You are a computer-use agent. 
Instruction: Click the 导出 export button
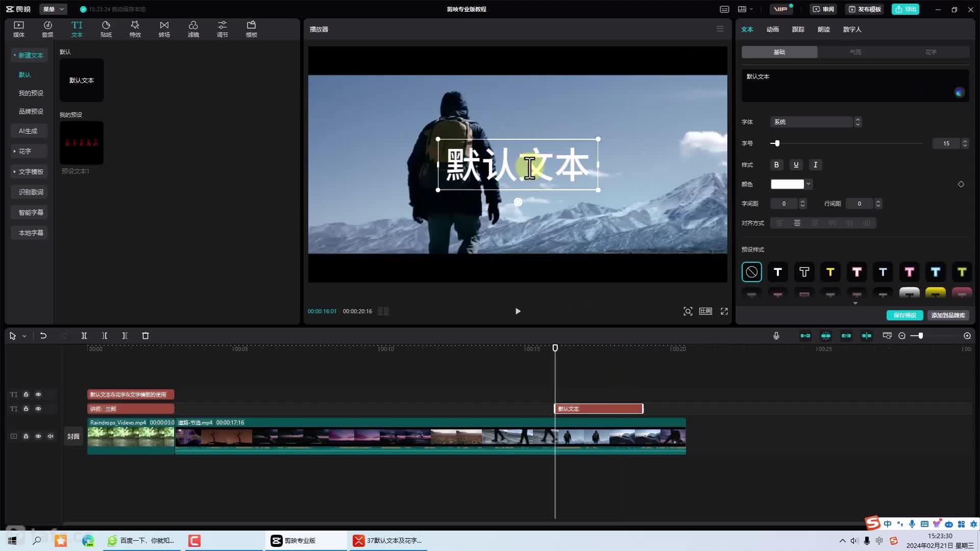coord(905,9)
